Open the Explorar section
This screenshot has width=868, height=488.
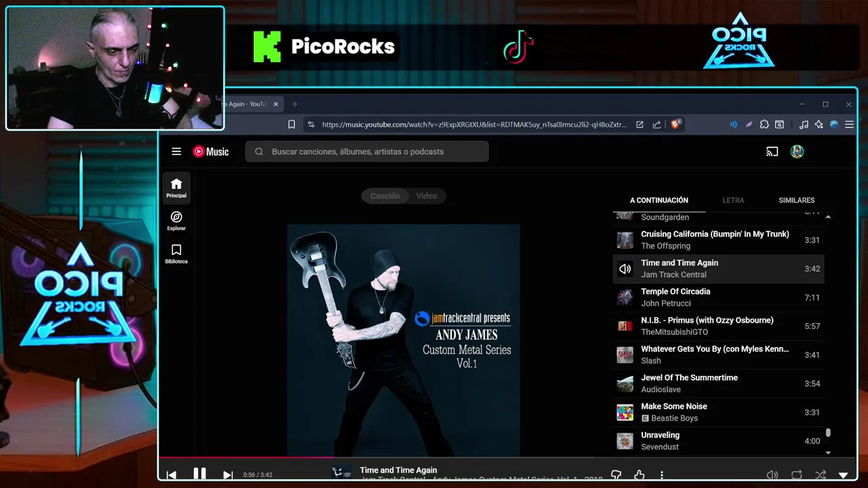pyautogui.click(x=176, y=221)
